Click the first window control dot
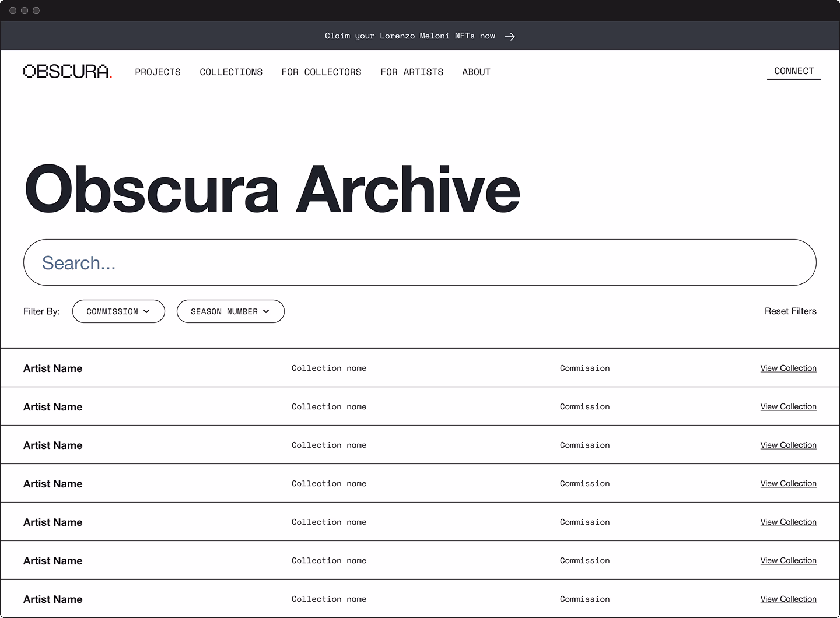The image size is (840, 618). [x=13, y=10]
